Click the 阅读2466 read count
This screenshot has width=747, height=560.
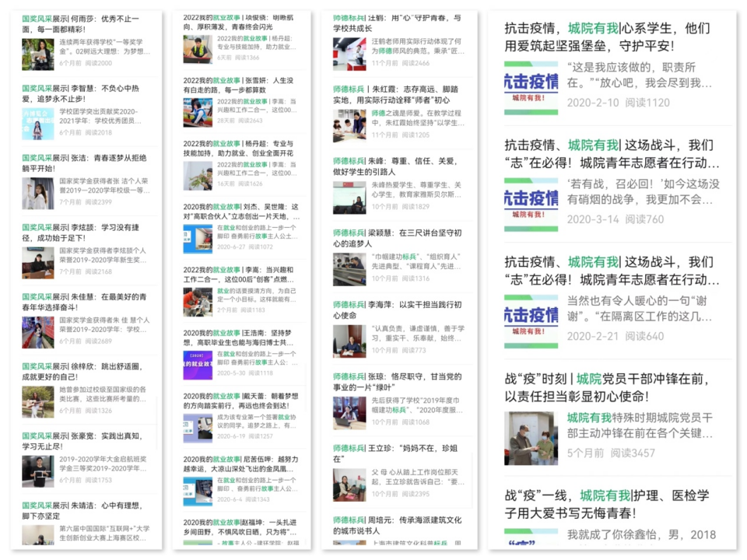pos(416,63)
